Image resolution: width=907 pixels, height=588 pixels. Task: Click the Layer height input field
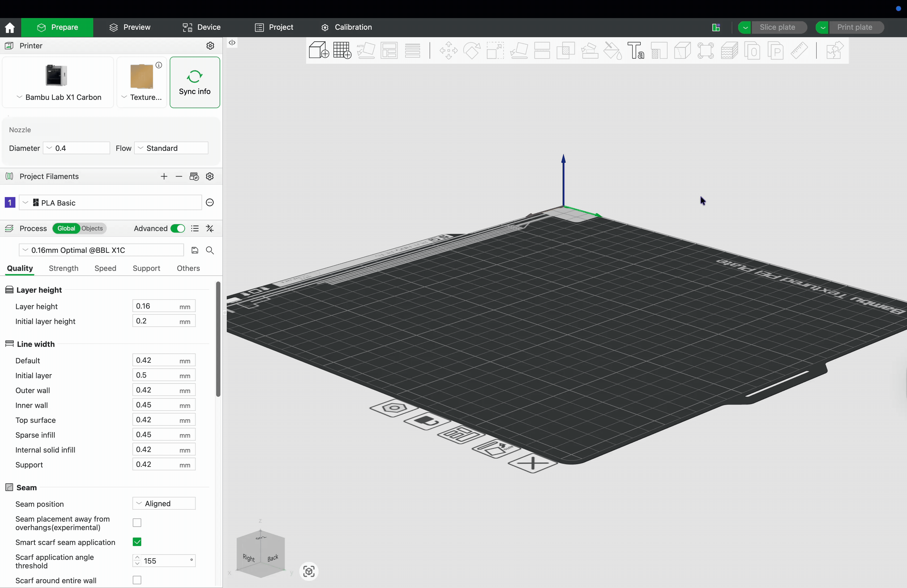[156, 306]
